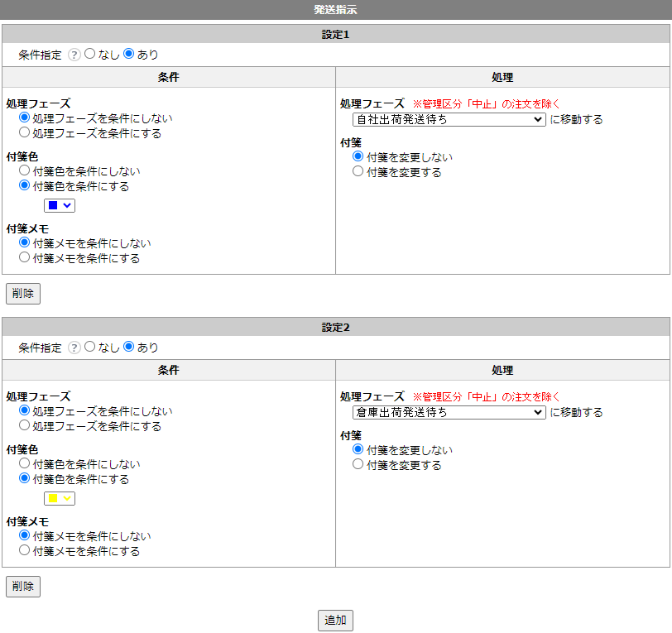The height and width of the screenshot is (633, 672).
Task: Click the 処理 column header in 設定2
Action: (x=502, y=370)
